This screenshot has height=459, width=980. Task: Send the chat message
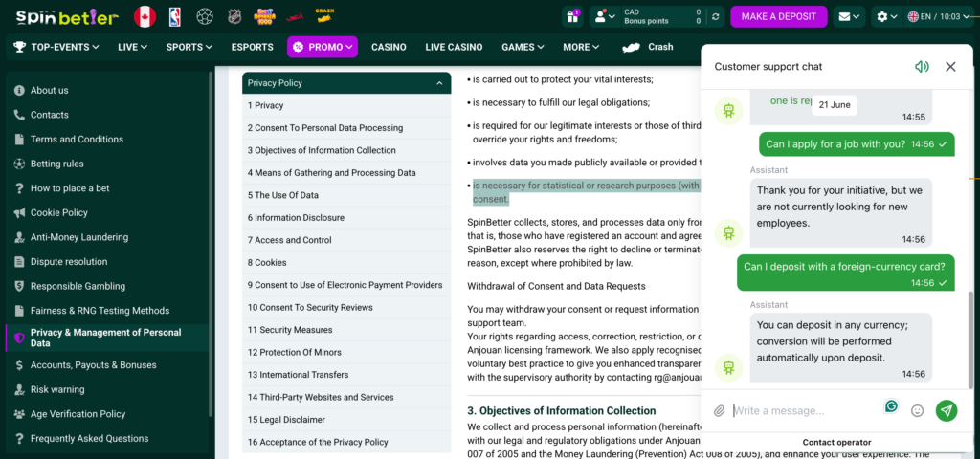(x=947, y=410)
